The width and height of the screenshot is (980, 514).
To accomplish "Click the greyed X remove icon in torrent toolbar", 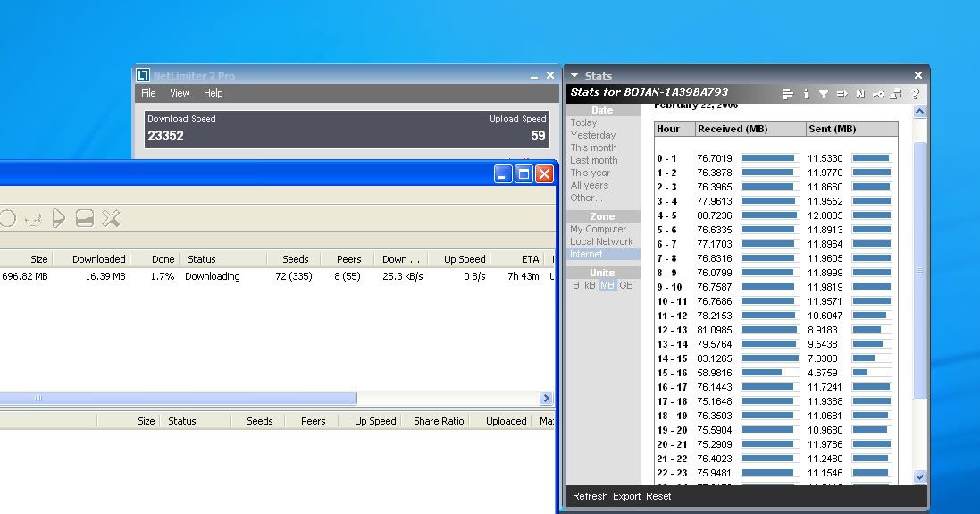I will tap(112, 218).
